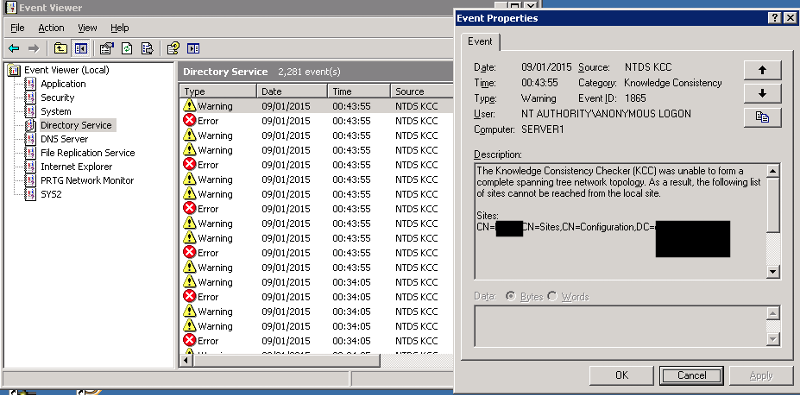Open the Properties toolbar icon
The width and height of the screenshot is (800, 395).
(107, 48)
